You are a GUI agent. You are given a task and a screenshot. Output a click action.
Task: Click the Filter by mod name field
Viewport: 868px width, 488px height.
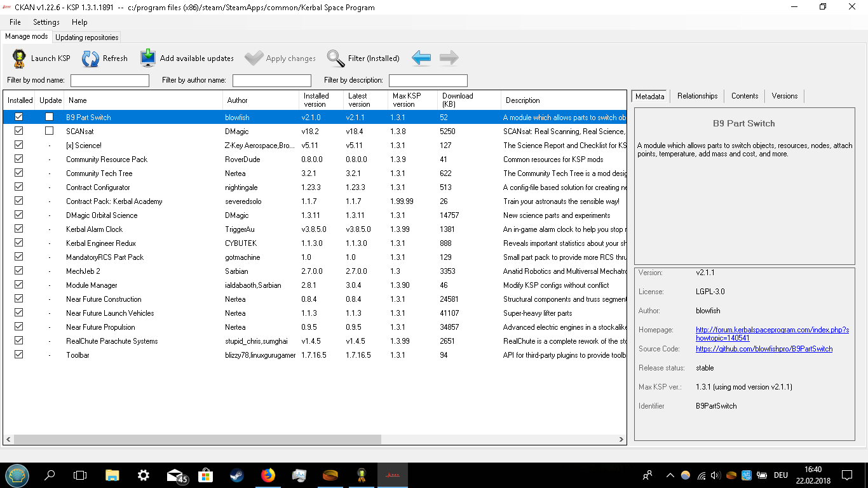click(x=110, y=81)
